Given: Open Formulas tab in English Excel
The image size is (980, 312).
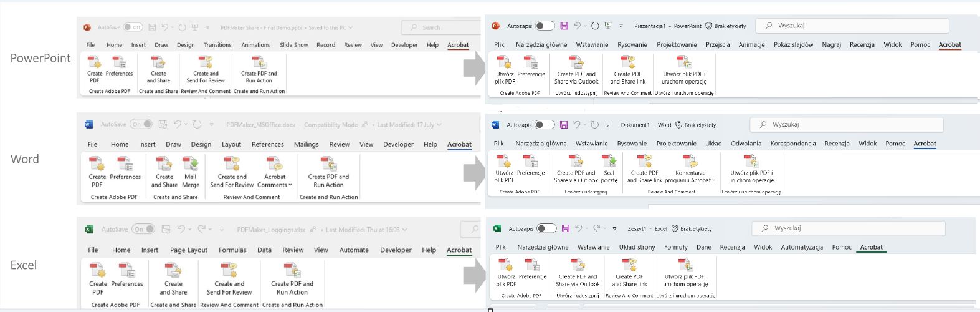Looking at the screenshot, I should [232, 250].
